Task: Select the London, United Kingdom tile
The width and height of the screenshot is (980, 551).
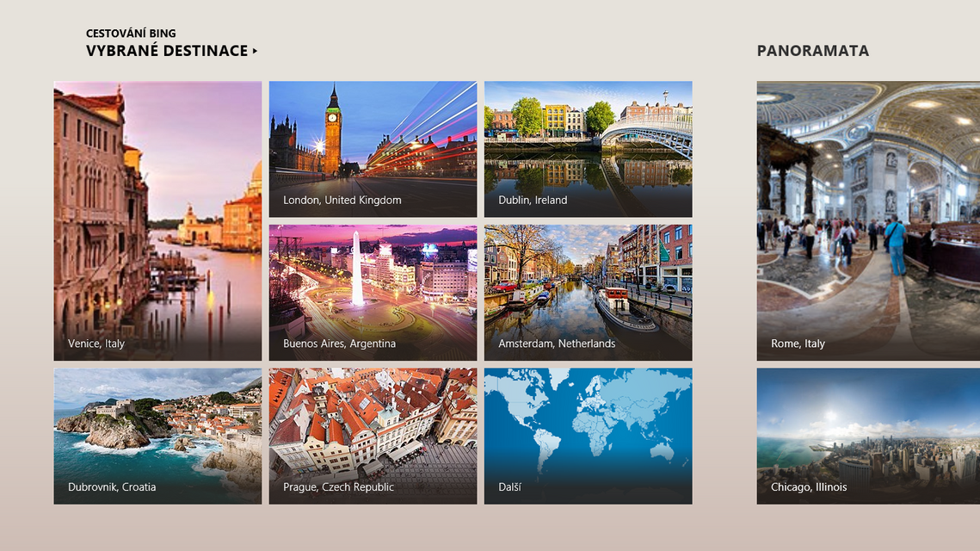Action: (372, 148)
